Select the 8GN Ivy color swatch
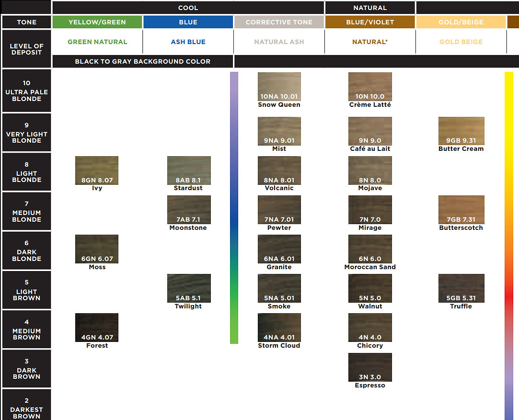This screenshot has width=519, height=420. 97,170
